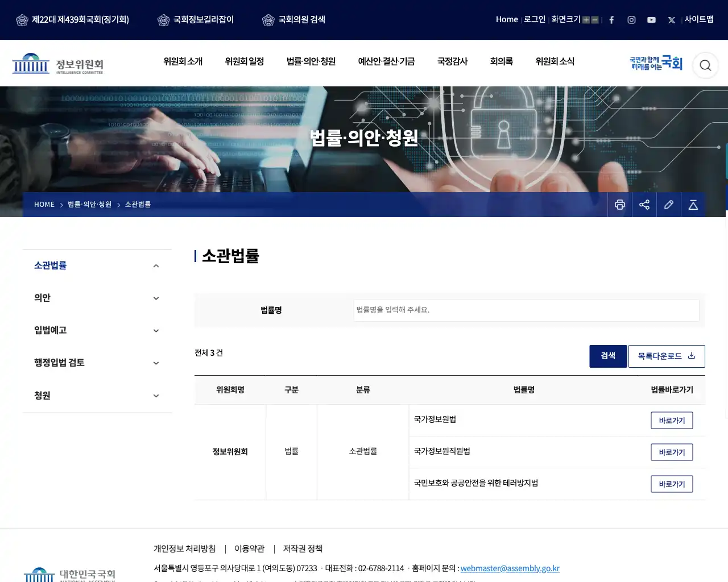Open the Instagram icon link
Viewport: 728px width, 582px height.
(x=631, y=20)
